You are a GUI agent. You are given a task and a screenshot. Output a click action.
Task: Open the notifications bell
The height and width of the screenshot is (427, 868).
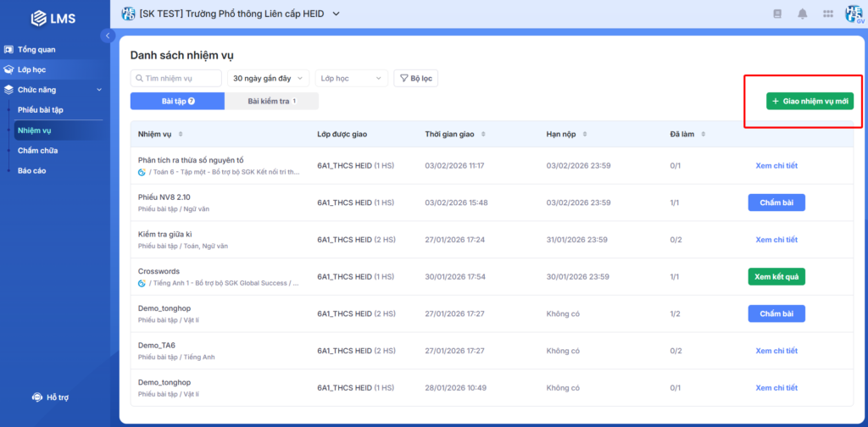[x=802, y=14]
